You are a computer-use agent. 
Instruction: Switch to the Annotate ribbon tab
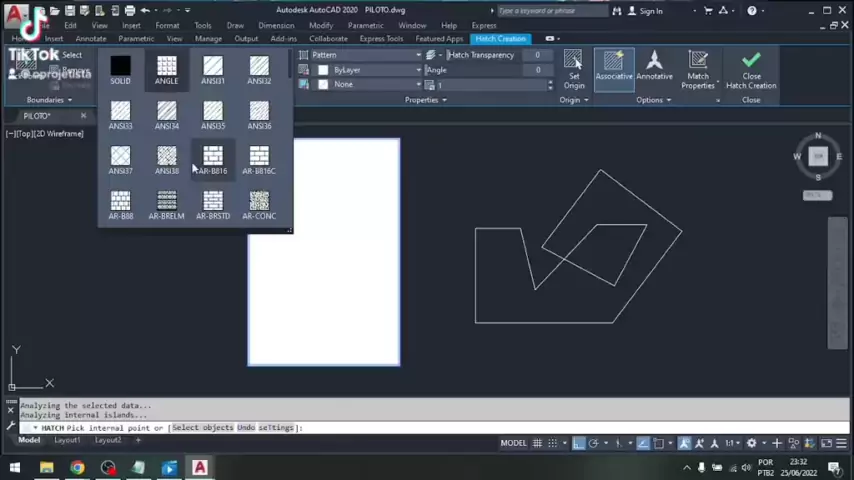tap(91, 39)
